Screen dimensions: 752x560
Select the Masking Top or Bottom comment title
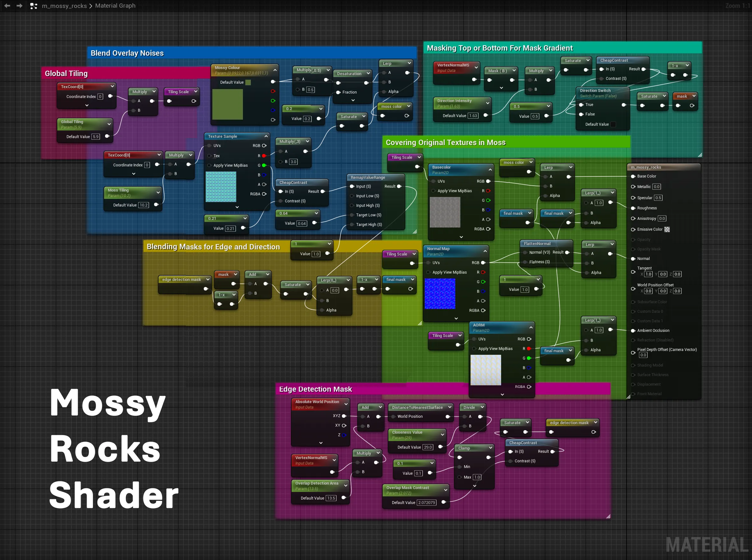[x=500, y=48]
